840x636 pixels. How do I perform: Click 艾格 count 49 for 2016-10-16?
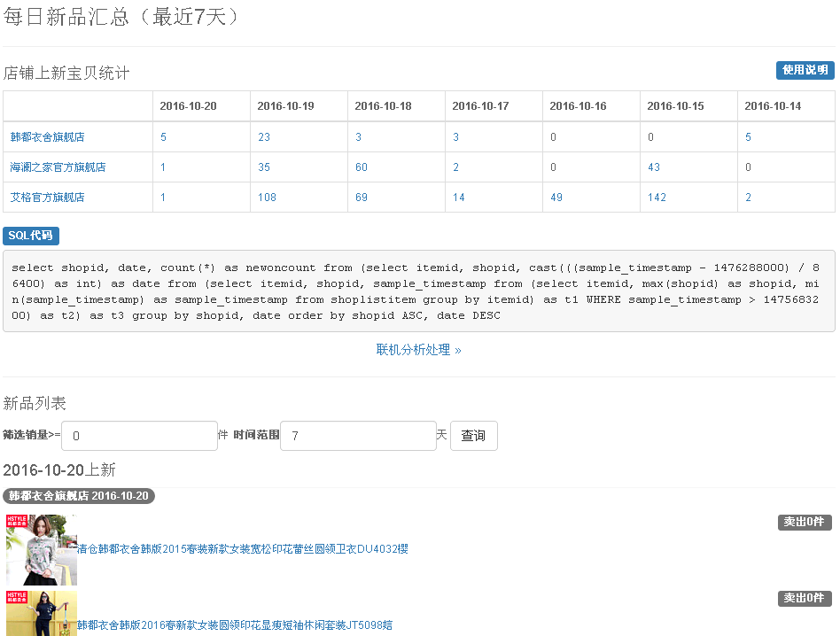(556, 197)
